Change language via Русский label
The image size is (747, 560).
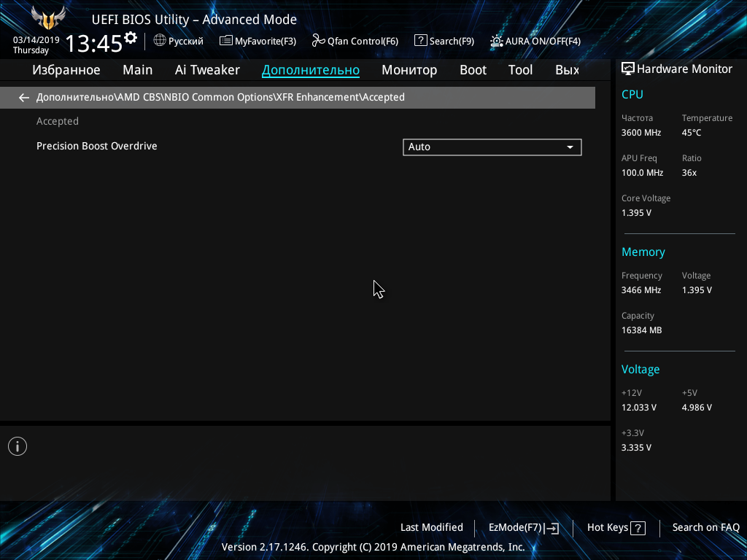tap(186, 42)
